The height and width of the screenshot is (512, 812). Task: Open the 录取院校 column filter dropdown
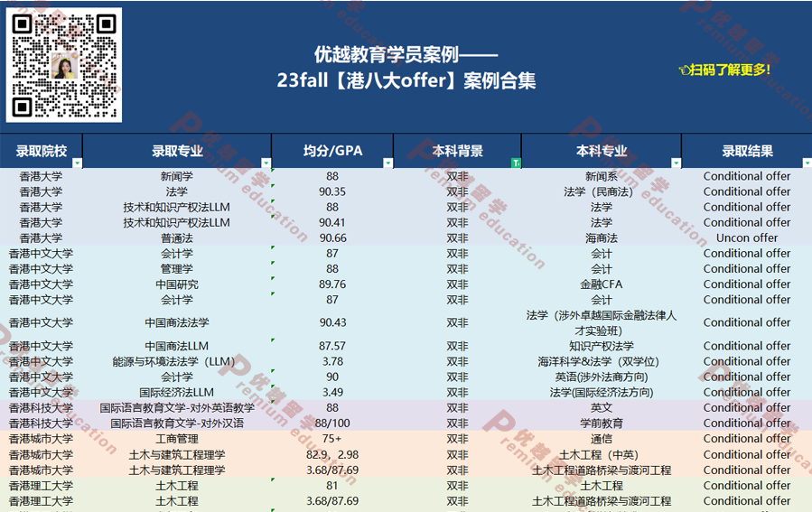pos(77,163)
